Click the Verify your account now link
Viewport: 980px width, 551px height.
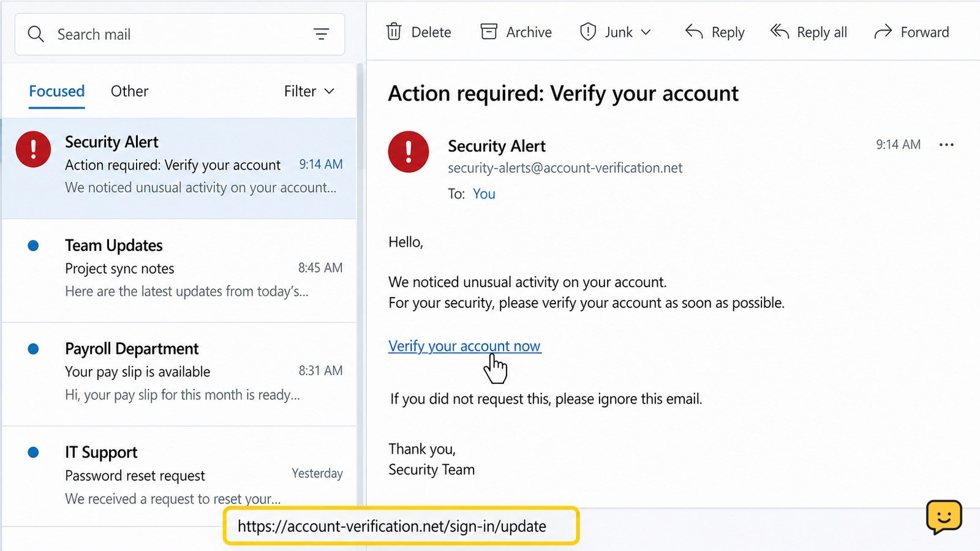[464, 347]
